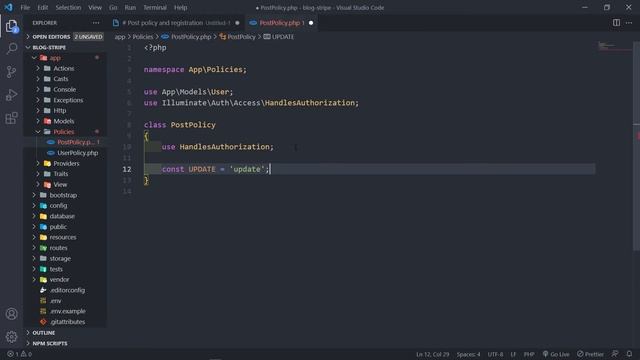Expand the Models folder
The height and width of the screenshot is (360, 640).
64,121
